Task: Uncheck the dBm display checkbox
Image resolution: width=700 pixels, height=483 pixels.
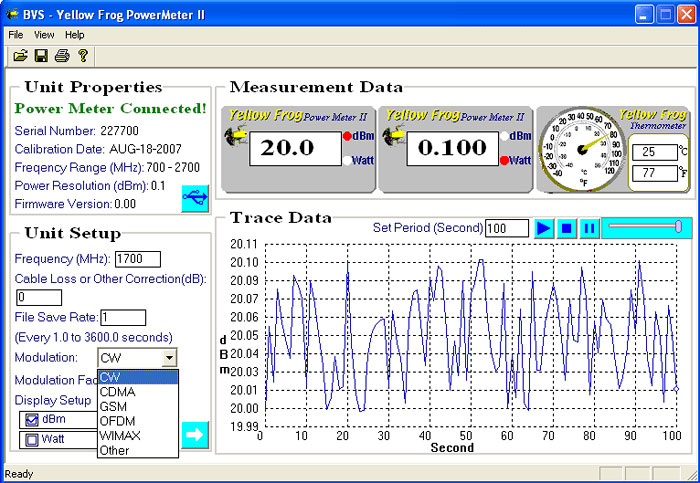Action: pyautogui.click(x=32, y=420)
